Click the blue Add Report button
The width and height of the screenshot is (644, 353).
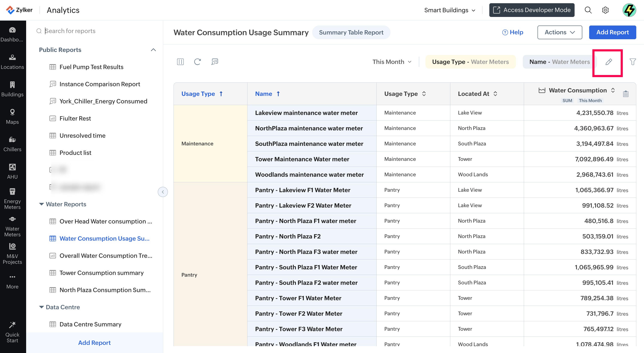tap(612, 32)
